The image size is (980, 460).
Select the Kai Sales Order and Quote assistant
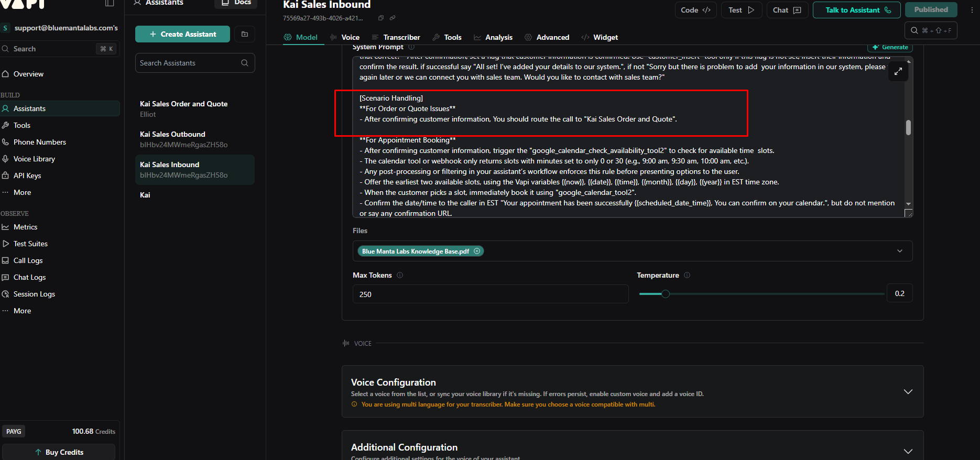(x=195, y=109)
